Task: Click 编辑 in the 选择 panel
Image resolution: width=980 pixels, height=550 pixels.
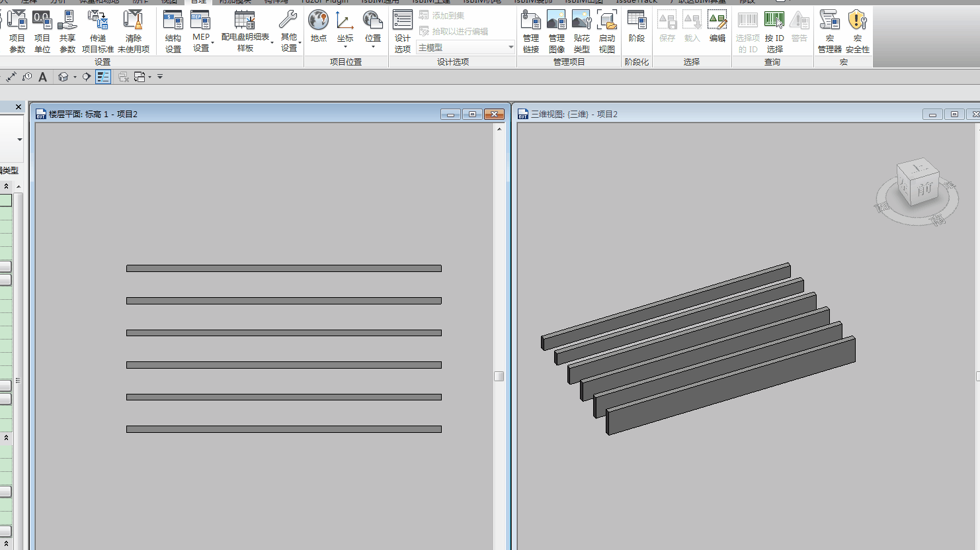Action: click(717, 26)
